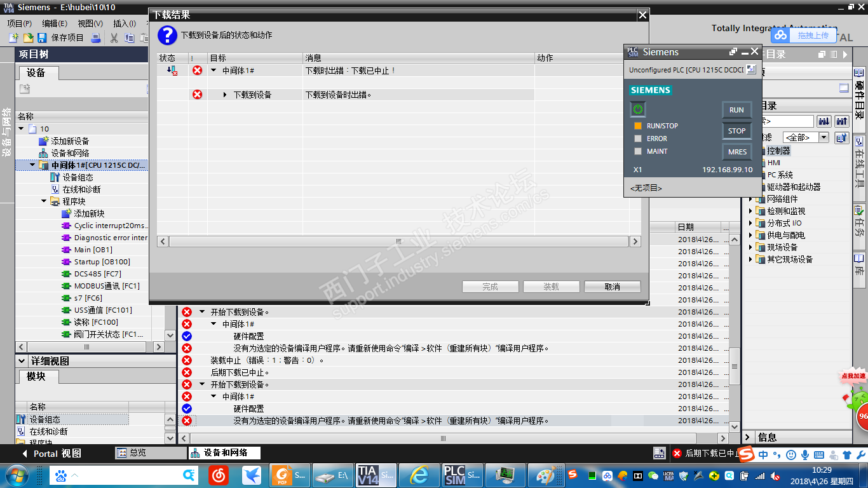Click the MRES button in PLCSIM

(737, 152)
